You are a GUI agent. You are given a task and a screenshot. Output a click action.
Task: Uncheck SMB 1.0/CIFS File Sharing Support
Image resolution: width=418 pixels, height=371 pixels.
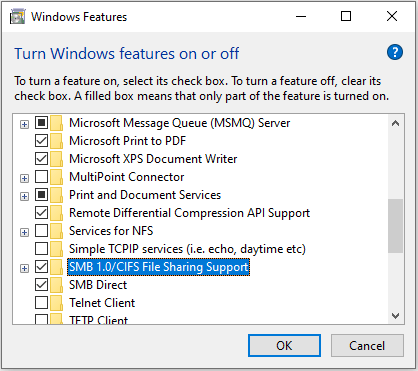click(x=41, y=267)
